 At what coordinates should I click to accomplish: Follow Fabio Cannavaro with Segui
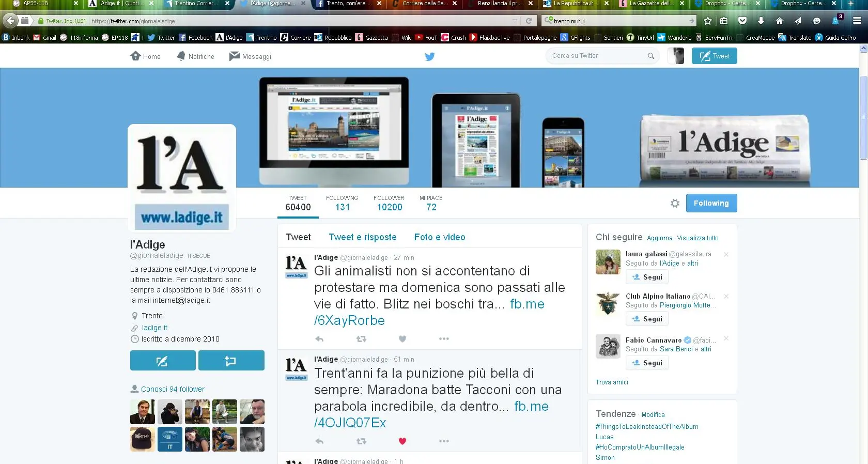(x=647, y=363)
